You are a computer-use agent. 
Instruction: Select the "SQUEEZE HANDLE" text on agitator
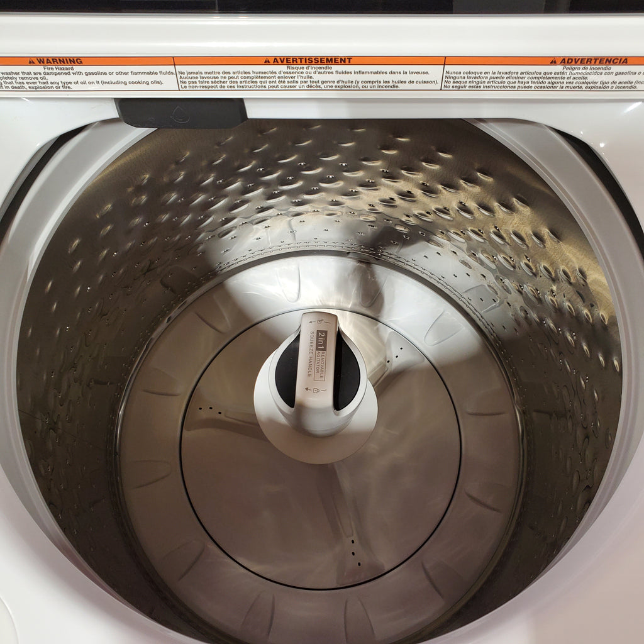(x=310, y=355)
